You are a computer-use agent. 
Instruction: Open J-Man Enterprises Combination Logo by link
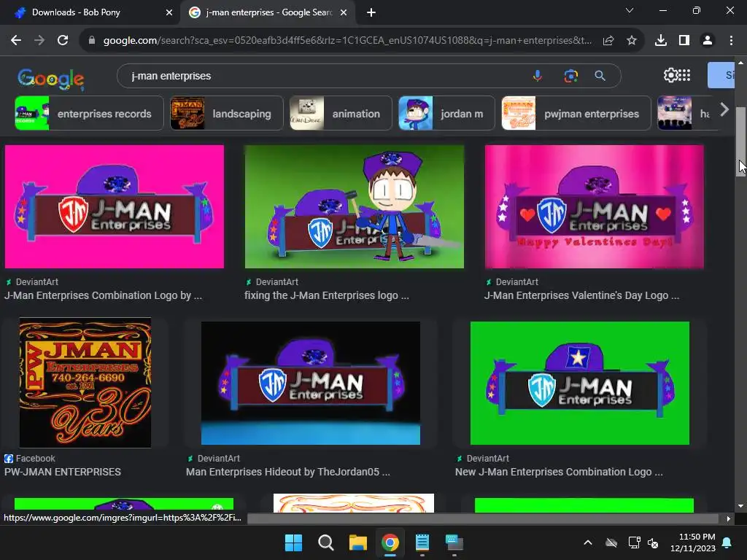coord(103,295)
